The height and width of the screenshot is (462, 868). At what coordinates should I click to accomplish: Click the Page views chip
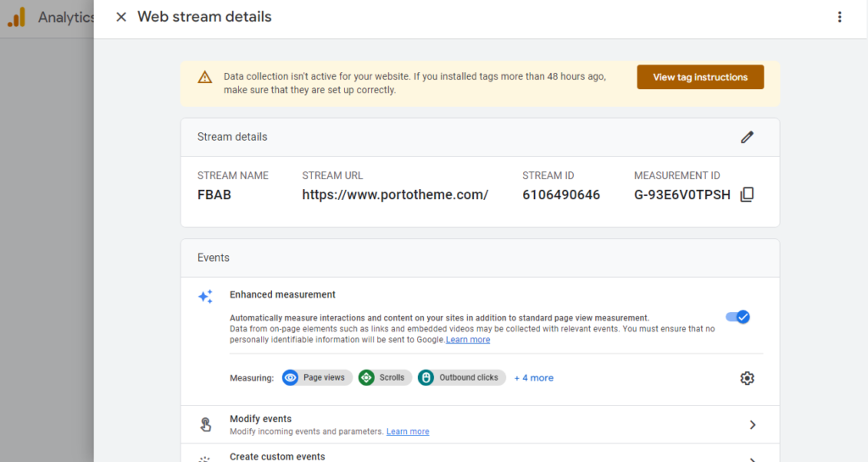pos(317,377)
